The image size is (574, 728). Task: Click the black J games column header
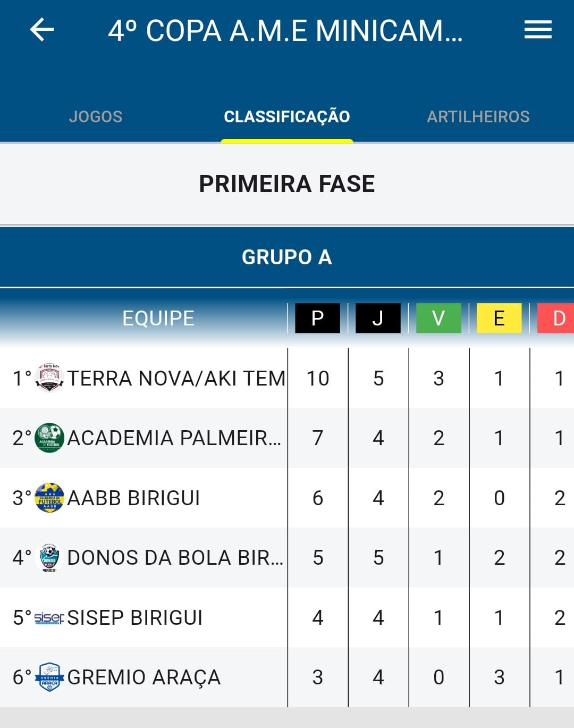pos(378,318)
